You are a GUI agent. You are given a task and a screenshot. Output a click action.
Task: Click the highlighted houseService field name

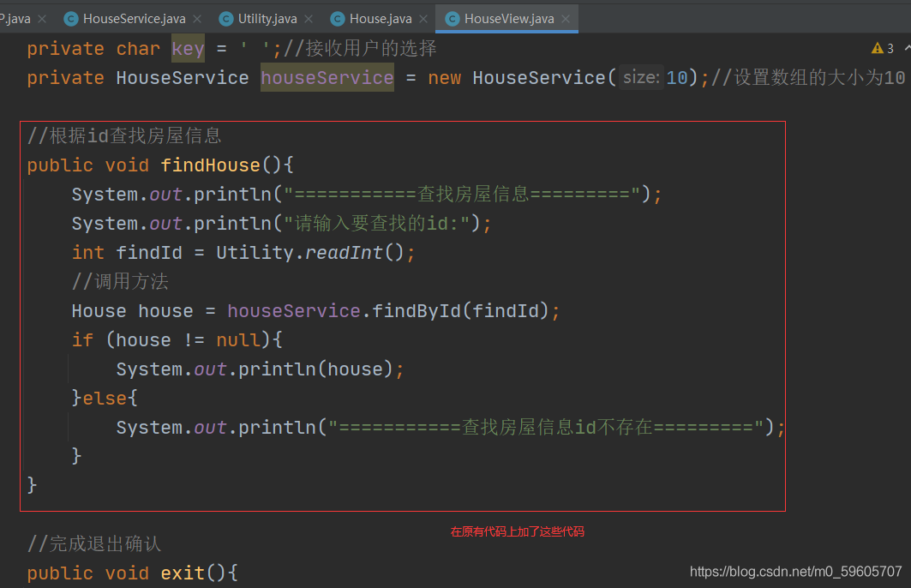coord(327,77)
